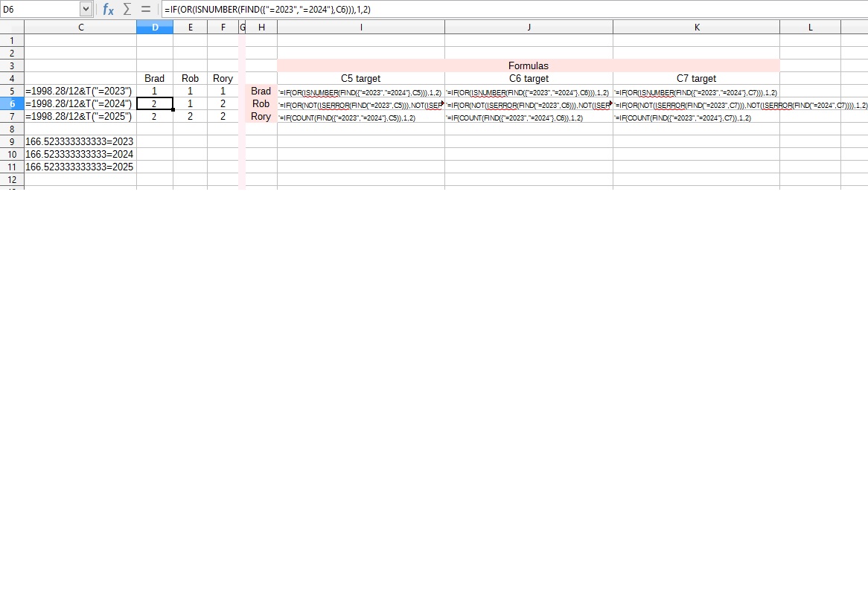The width and height of the screenshot is (868, 607).
Task: Click the Brad heading cell above D5
Action: pos(155,78)
